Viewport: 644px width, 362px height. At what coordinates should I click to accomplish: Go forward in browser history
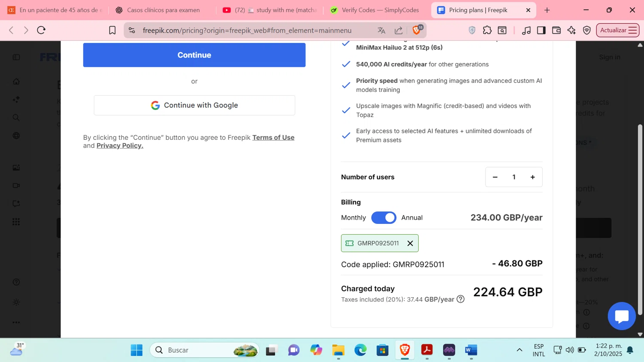[x=26, y=30]
